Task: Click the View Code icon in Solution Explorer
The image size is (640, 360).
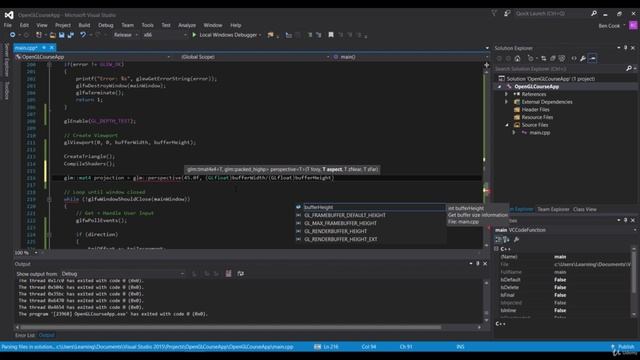Action: pyautogui.click(x=574, y=58)
